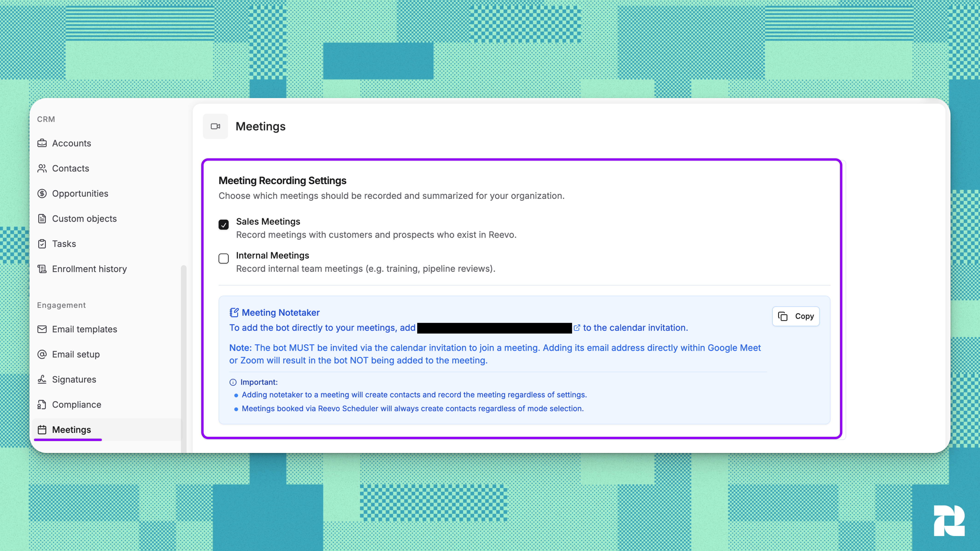
Task: Click the Email templates envelope icon
Action: [42, 329]
